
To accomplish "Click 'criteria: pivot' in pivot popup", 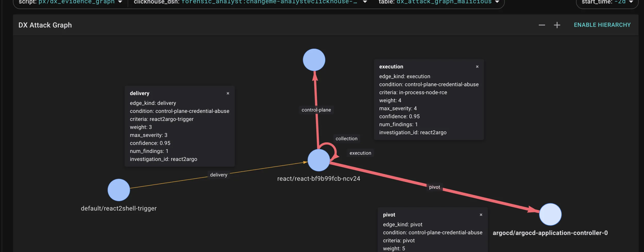I will point(399,241).
